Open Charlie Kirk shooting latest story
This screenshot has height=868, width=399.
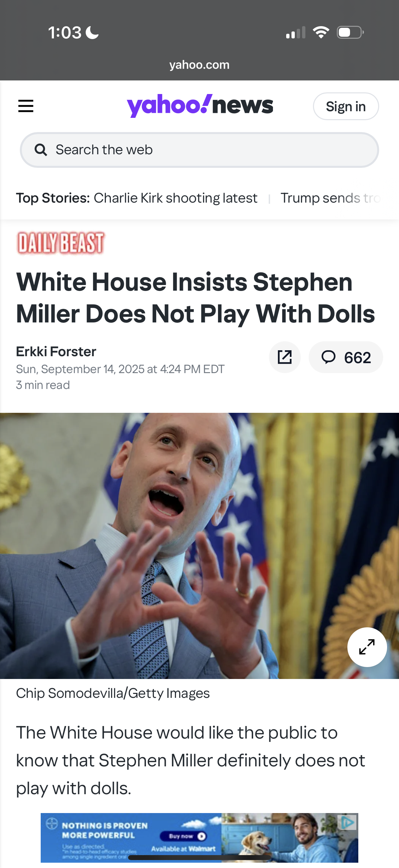point(175,198)
